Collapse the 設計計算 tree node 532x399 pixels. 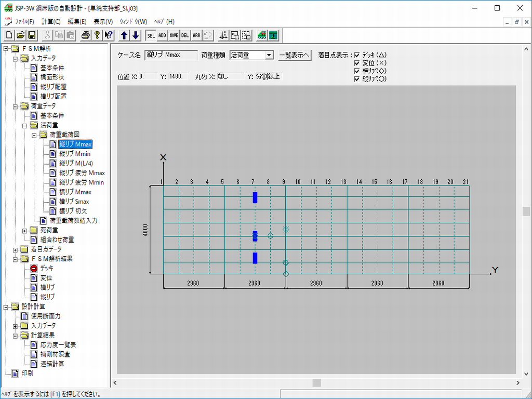coord(6,307)
